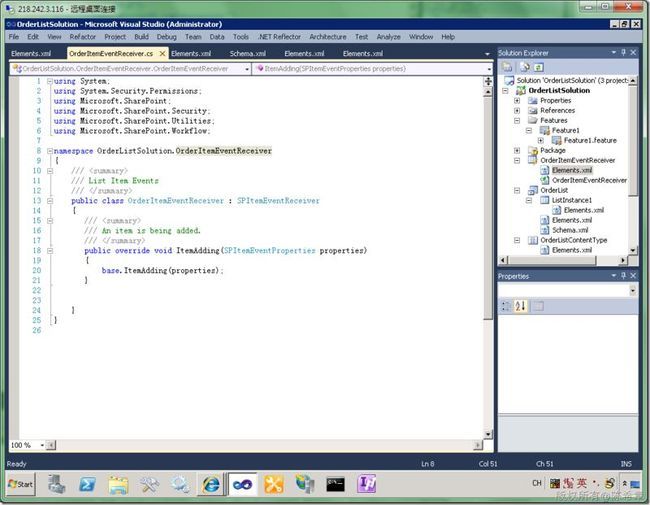Open the 100 % zoom dropdown
The image size is (650, 505).
[x=42, y=445]
